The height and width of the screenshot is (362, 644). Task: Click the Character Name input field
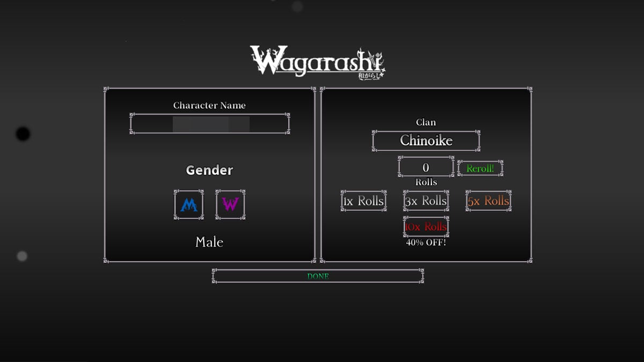(210, 123)
